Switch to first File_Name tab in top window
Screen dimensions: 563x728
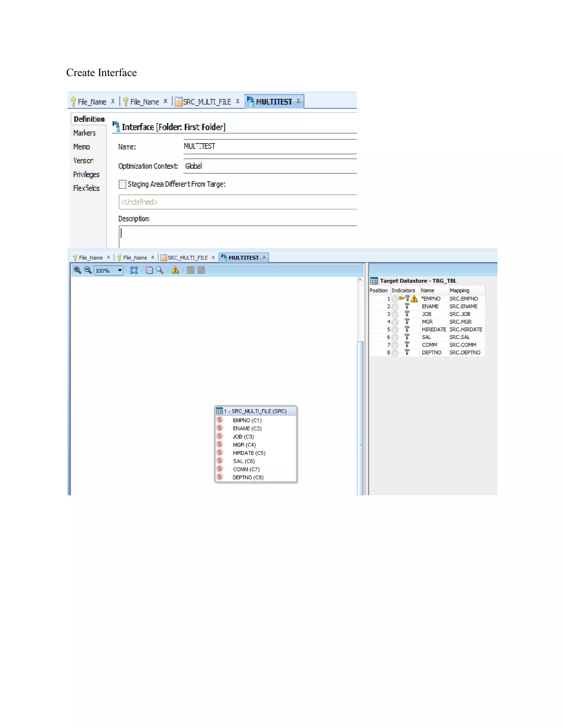[x=92, y=102]
